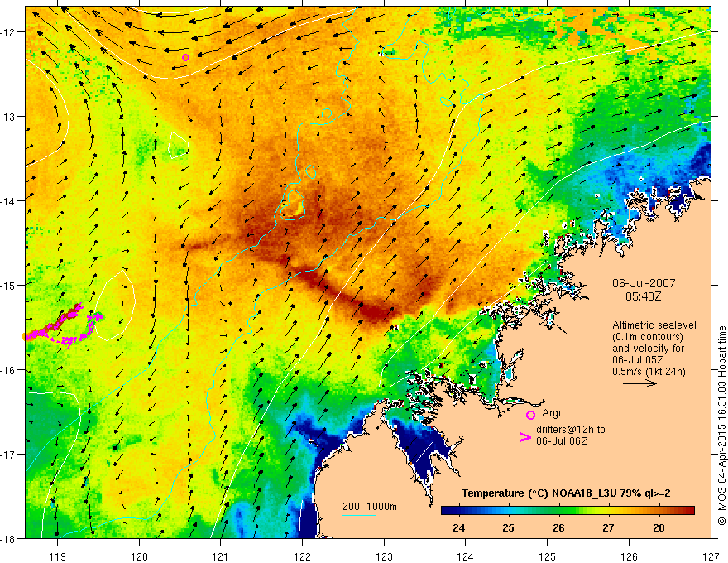Click the color bar label '27'
This screenshot has width=728, height=563.
[608, 527]
